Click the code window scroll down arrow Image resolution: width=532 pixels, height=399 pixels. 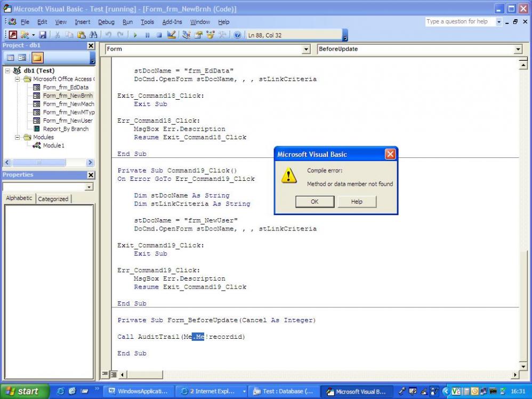(523, 366)
